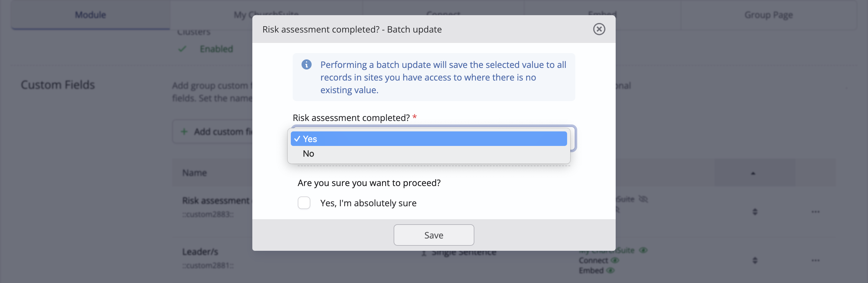Screen dimensions: 868x283
Task: Click the reorder handle on Leader/s row
Action: pos(755,260)
